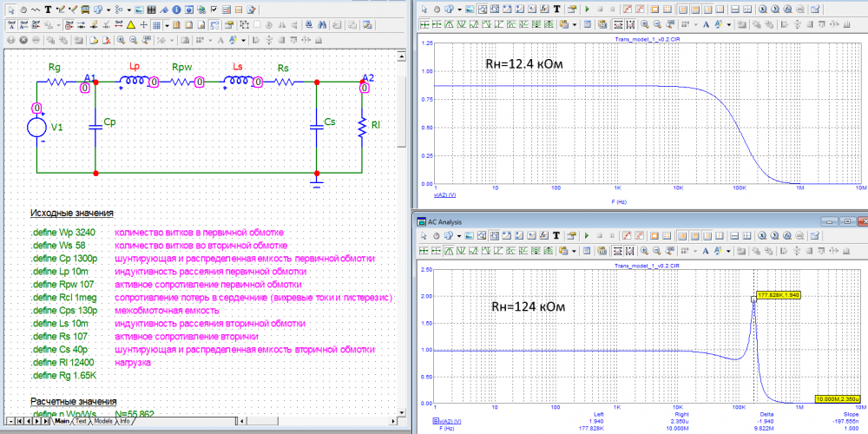The image size is (868, 434).
Task: Open the Models tab
Action: (x=102, y=422)
